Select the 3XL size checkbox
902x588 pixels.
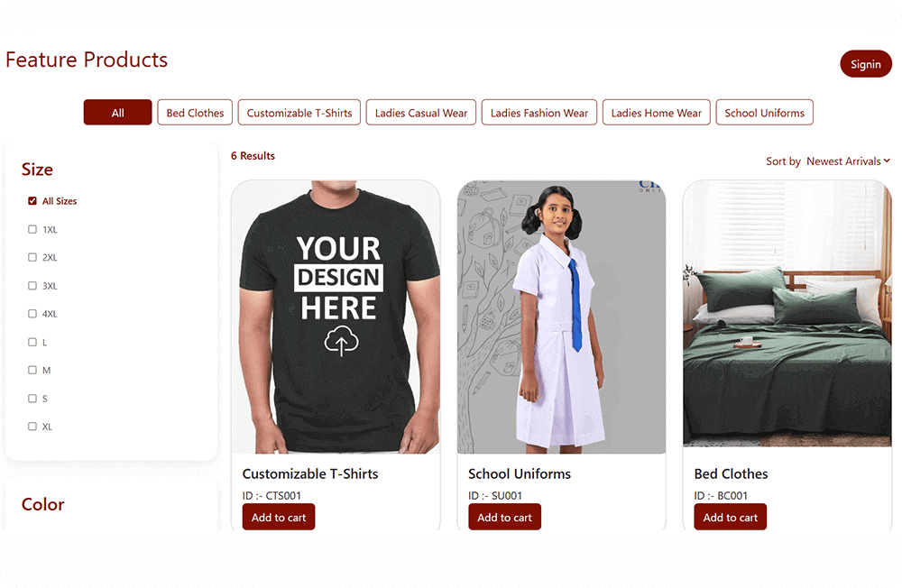32,286
